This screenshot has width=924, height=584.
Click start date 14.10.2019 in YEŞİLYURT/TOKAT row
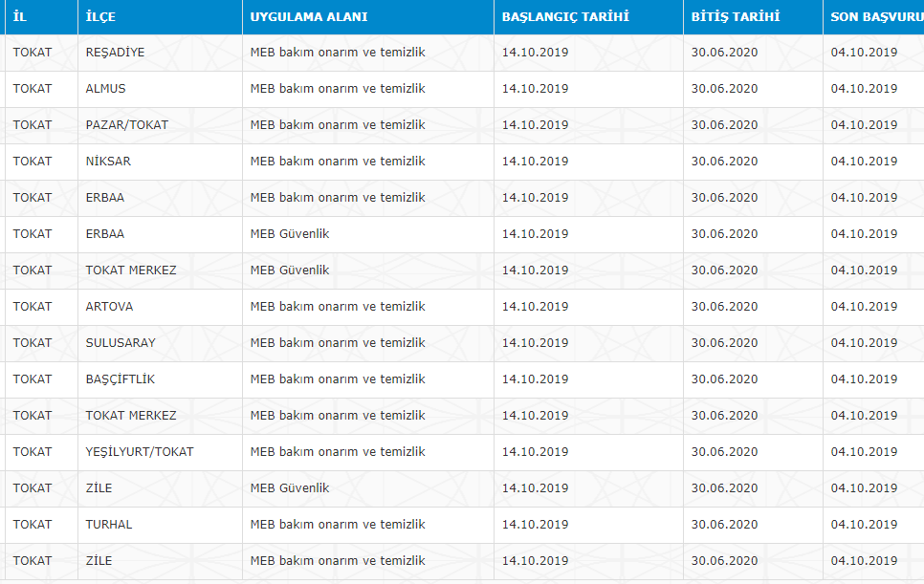click(535, 452)
